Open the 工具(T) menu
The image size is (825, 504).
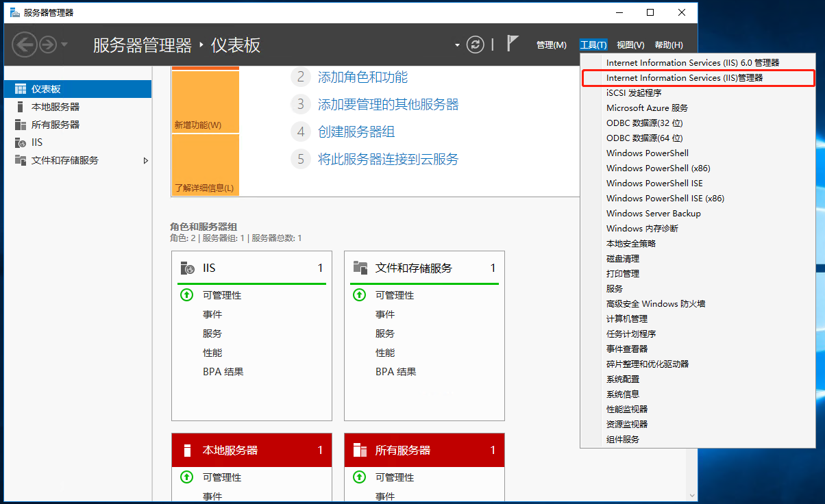[x=593, y=45]
